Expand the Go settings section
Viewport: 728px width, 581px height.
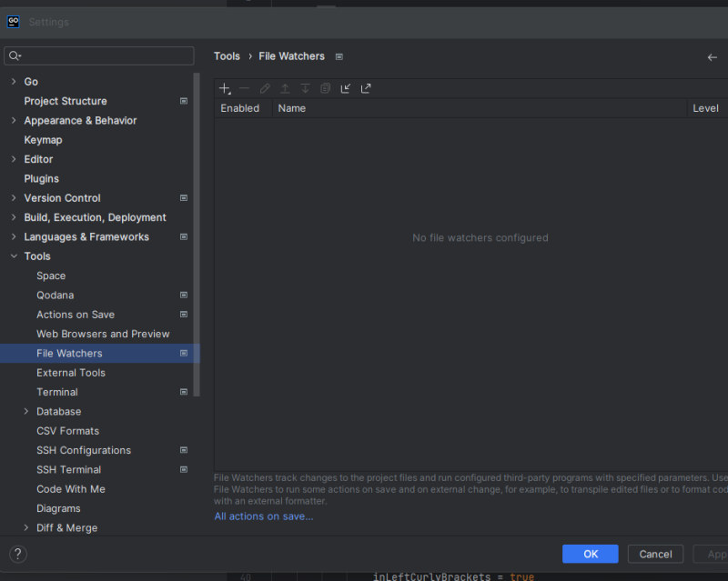(x=14, y=82)
